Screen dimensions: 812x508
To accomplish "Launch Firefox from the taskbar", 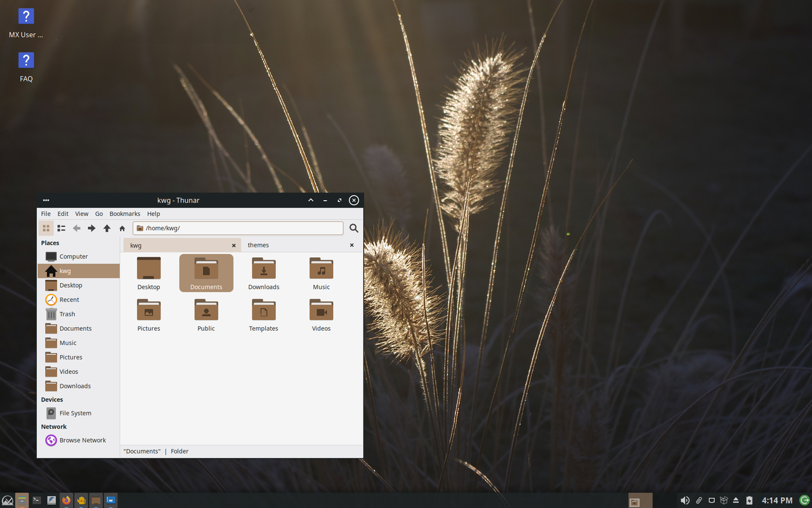I will 66,500.
